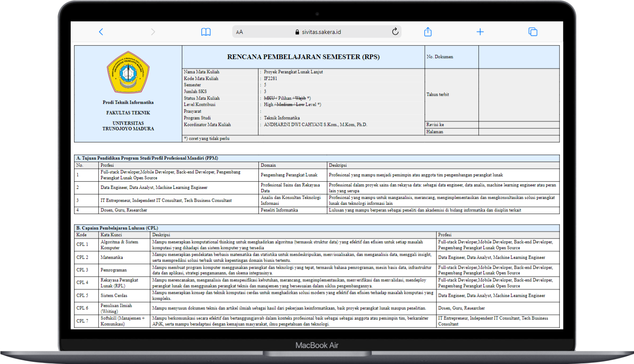Select program studi value Teknik Informatika
This screenshot has width=634, height=364.
pyautogui.click(x=281, y=118)
